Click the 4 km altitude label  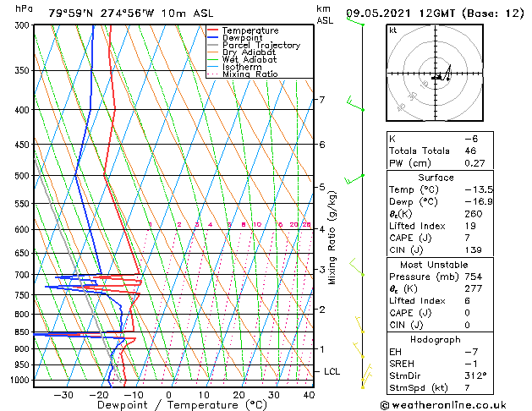[x=321, y=229]
